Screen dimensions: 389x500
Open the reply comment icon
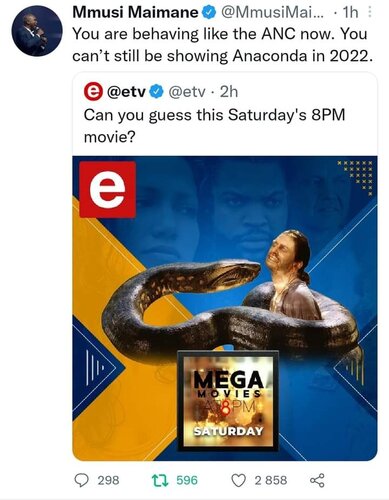[81, 480]
